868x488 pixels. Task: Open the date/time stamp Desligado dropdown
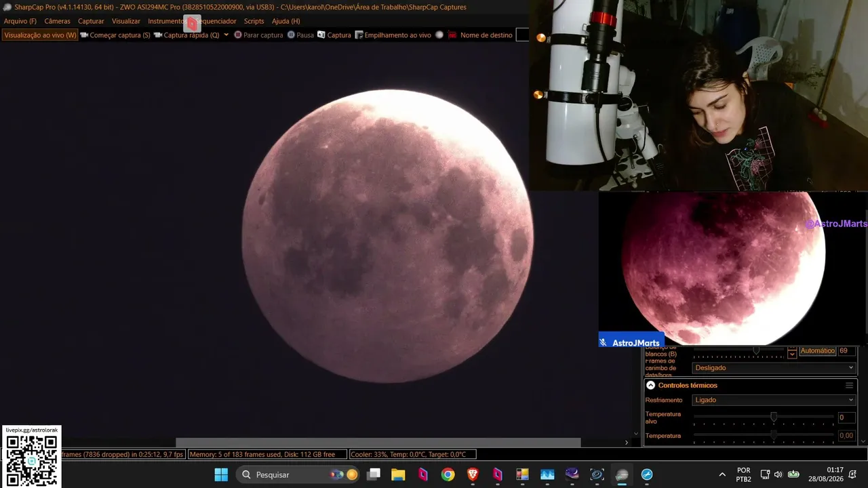coord(774,368)
